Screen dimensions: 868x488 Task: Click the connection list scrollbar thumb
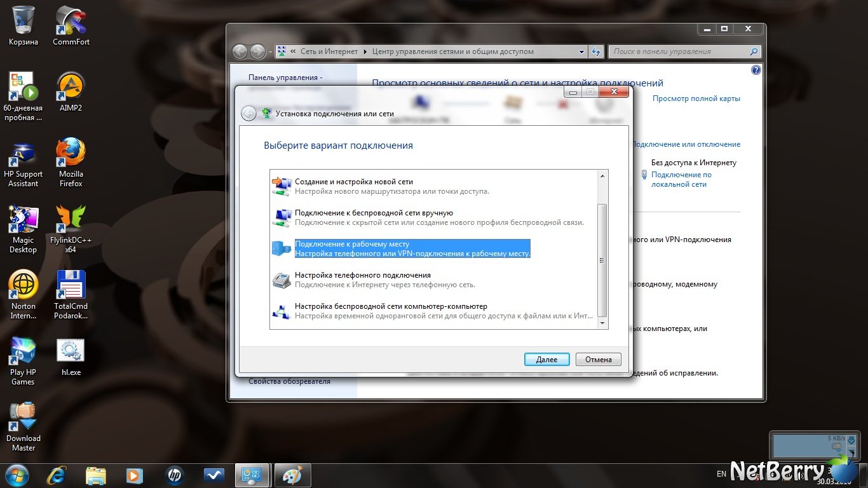(x=602, y=261)
